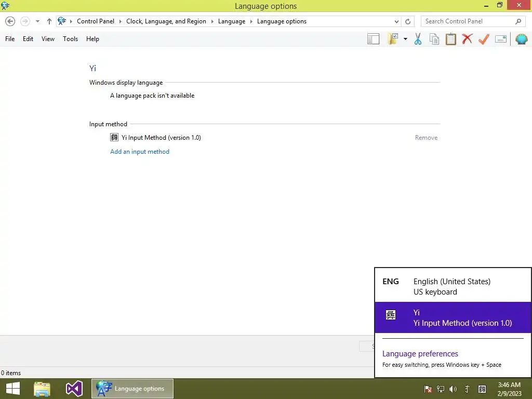
Task: Click the red X Delete icon
Action: click(x=467, y=39)
